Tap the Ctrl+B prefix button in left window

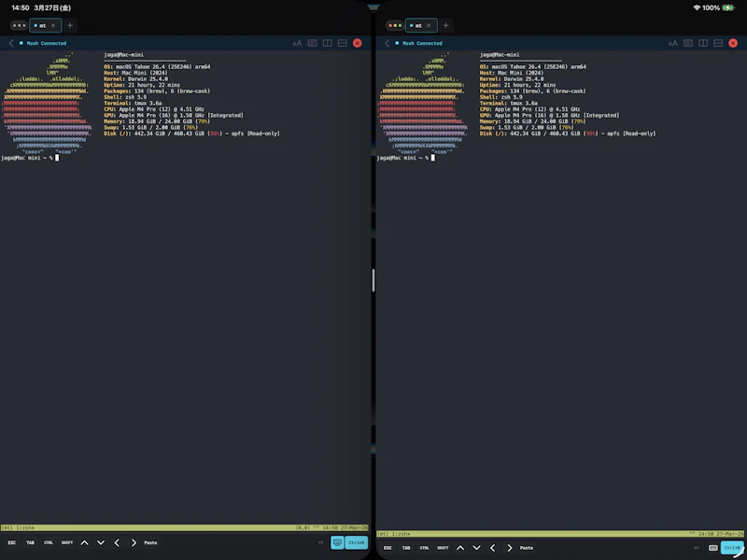[357, 542]
